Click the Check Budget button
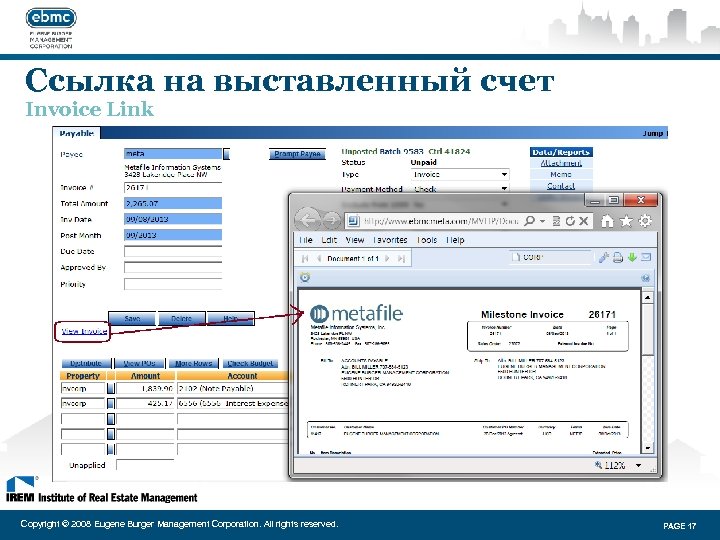 pos(250,363)
